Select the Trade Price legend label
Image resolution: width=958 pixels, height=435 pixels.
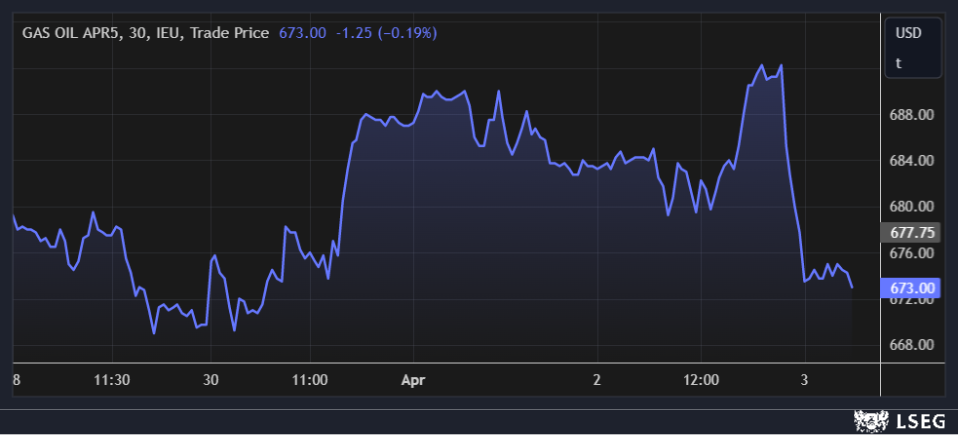click(x=229, y=33)
